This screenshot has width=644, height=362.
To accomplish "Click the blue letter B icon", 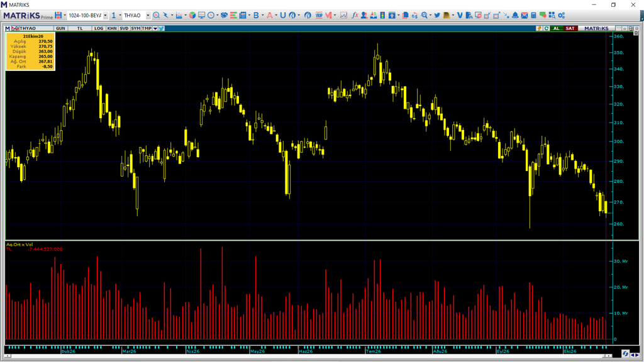I will click(x=256, y=15).
